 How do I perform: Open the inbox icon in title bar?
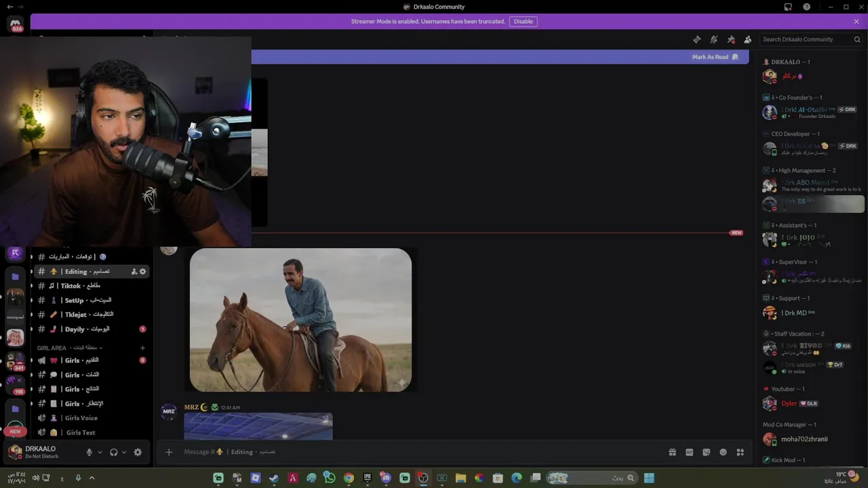pos(788,7)
